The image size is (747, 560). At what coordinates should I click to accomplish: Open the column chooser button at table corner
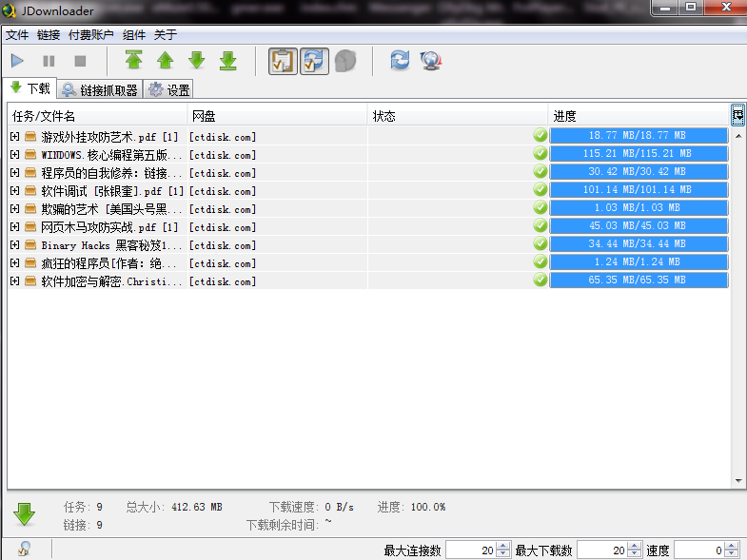tap(737, 115)
